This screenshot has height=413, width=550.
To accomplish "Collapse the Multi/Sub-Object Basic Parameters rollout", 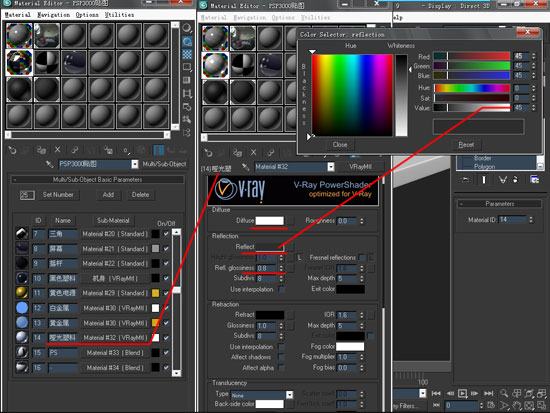I will click(97, 180).
